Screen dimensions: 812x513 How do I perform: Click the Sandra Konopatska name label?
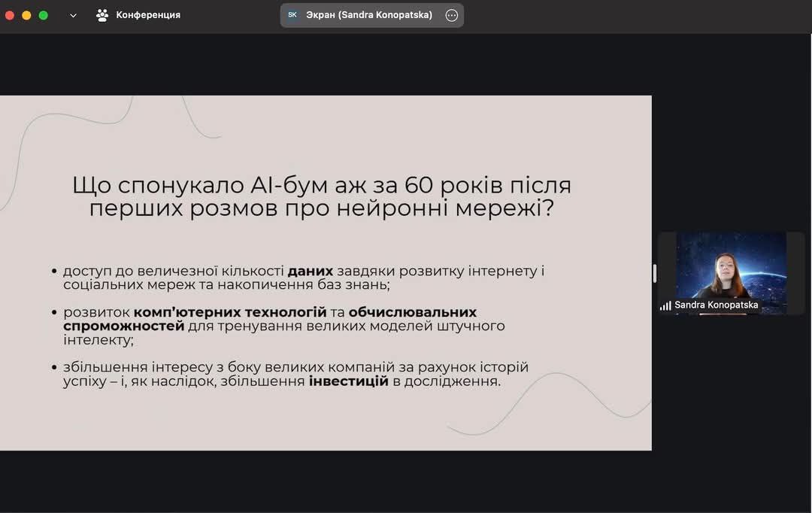pos(717,305)
